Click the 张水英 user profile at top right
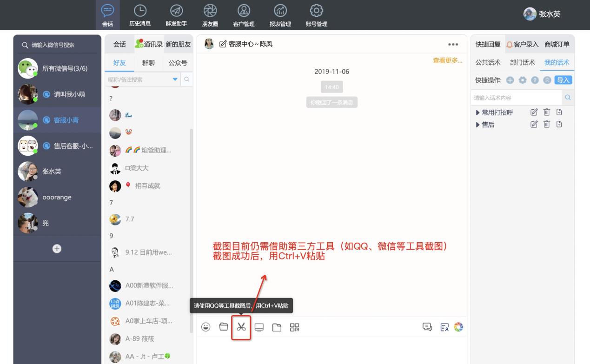590x364 pixels. click(x=542, y=14)
